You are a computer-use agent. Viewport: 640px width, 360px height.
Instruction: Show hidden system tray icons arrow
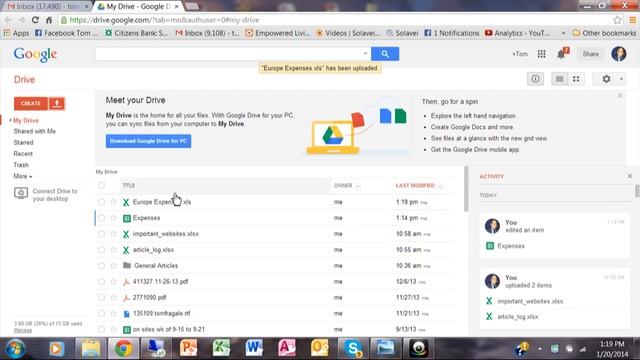[x=540, y=349]
